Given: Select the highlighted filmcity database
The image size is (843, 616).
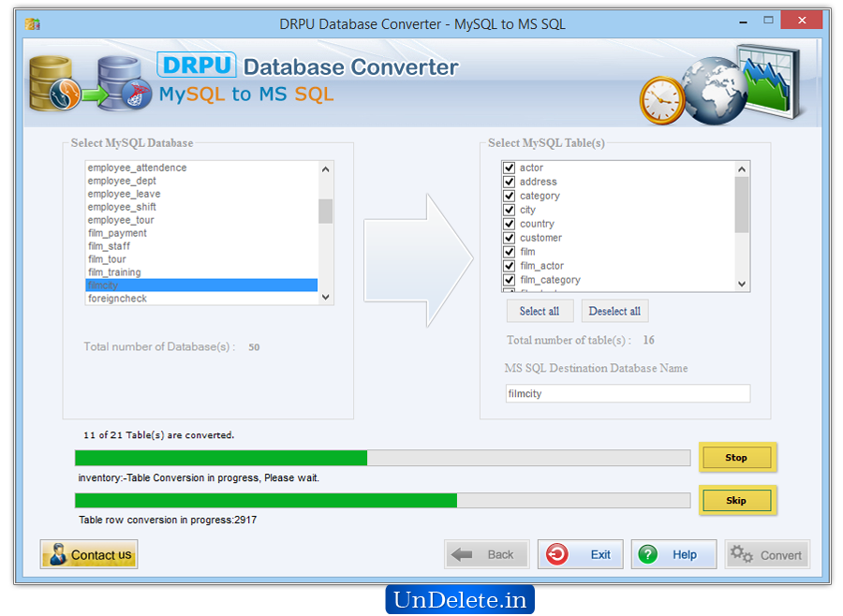Looking at the screenshot, I should [x=201, y=285].
